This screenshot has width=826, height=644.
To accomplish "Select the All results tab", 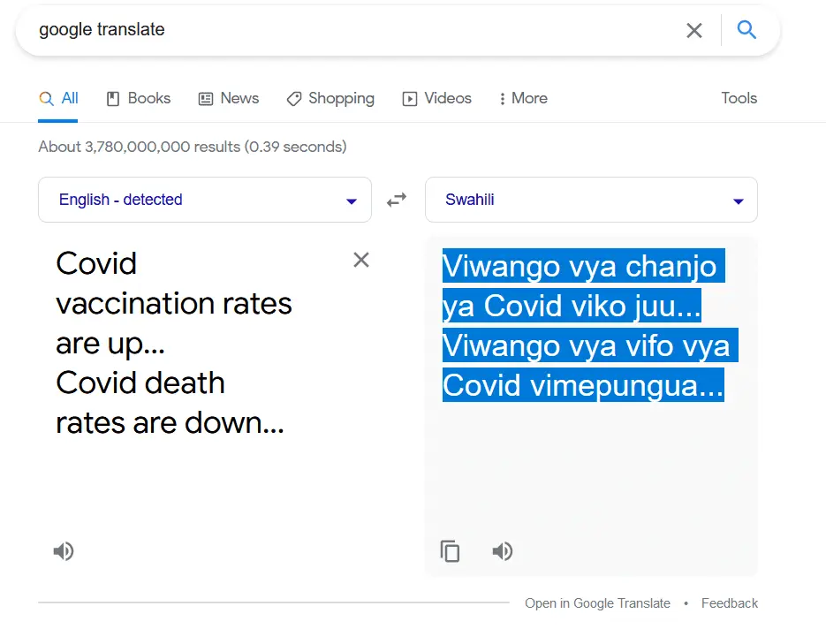I will click(x=59, y=99).
